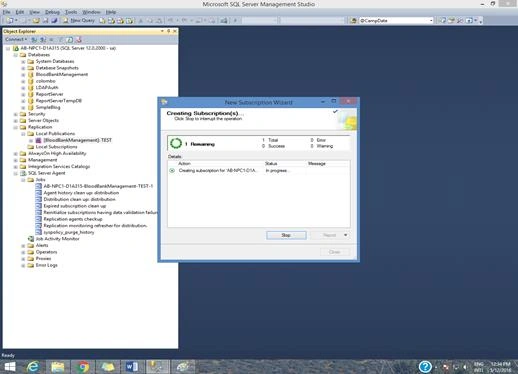Select the colombo database
This screenshot has height=374, width=518.
(45, 81)
